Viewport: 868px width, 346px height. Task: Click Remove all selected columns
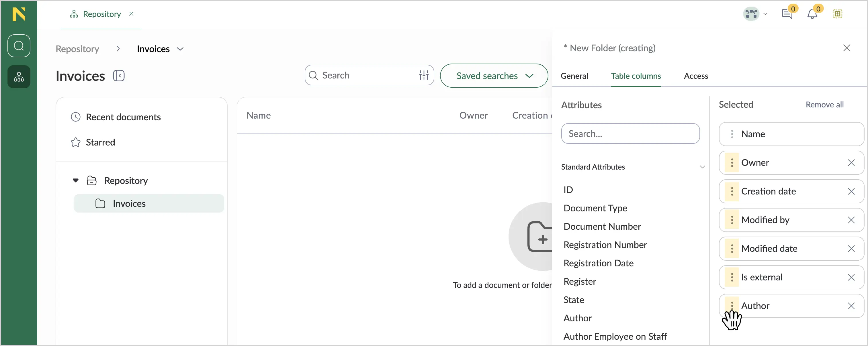click(824, 105)
